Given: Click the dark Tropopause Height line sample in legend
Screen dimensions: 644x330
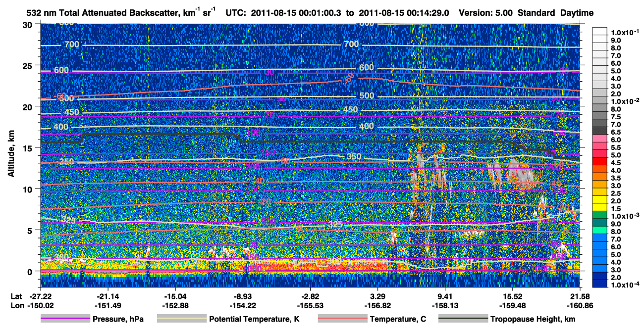Looking at the screenshot, I should click(462, 319).
